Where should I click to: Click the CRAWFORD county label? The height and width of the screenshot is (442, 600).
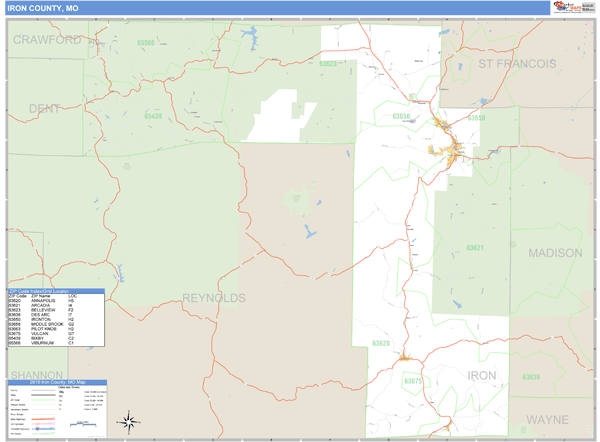48,40
